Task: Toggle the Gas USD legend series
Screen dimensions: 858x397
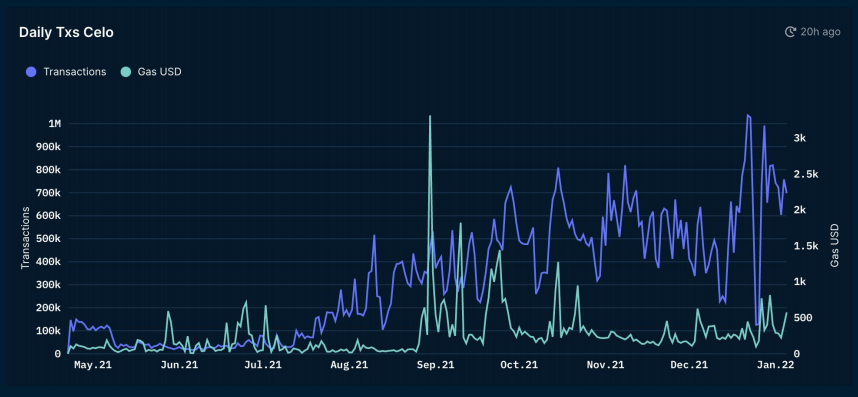Action: click(x=151, y=72)
